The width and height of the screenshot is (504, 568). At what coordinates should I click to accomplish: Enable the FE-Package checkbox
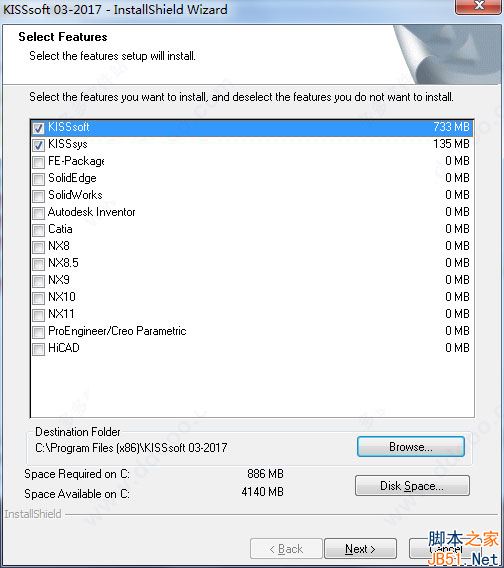[38, 162]
